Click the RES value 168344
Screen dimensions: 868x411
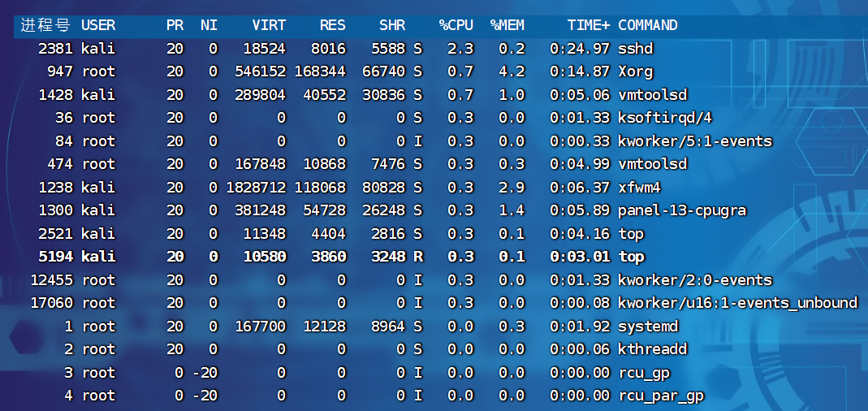[x=320, y=71]
